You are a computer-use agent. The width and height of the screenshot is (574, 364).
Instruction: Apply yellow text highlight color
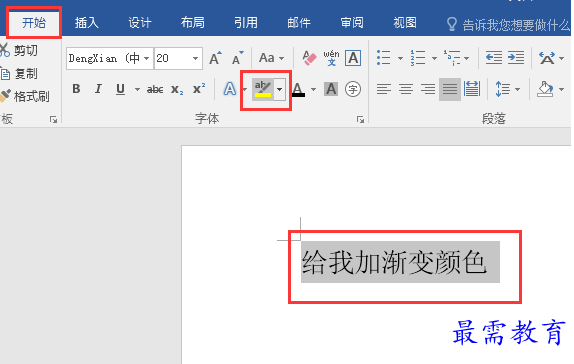coord(263,89)
